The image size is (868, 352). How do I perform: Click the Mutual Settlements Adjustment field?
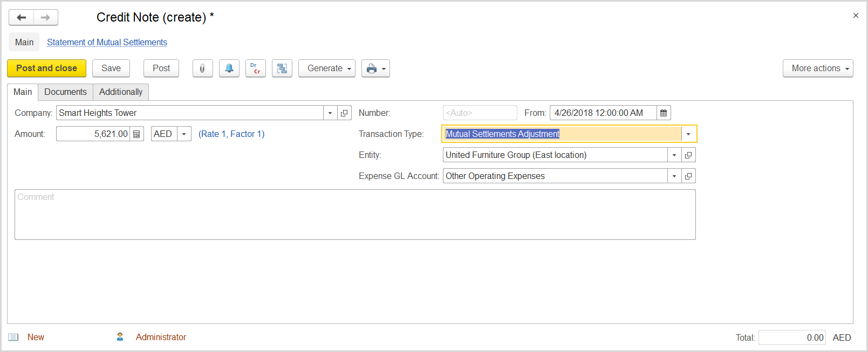click(562, 134)
